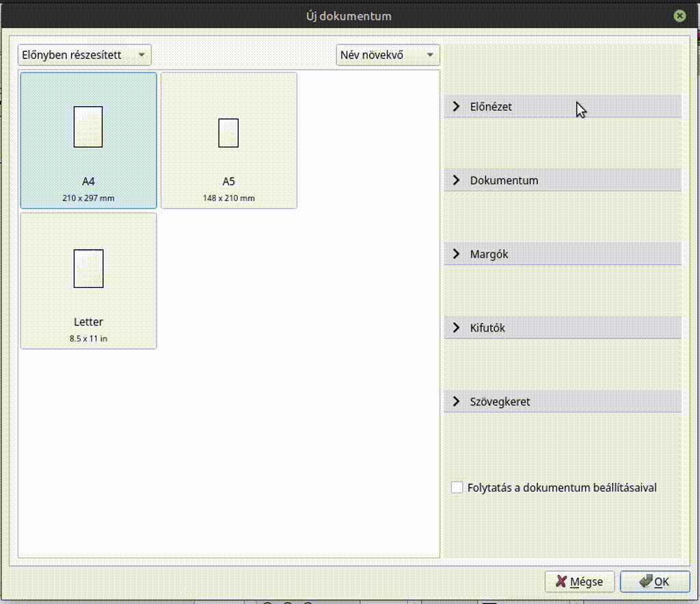The height and width of the screenshot is (604, 700).
Task: Choose the A5 page size icon
Action: (x=228, y=133)
